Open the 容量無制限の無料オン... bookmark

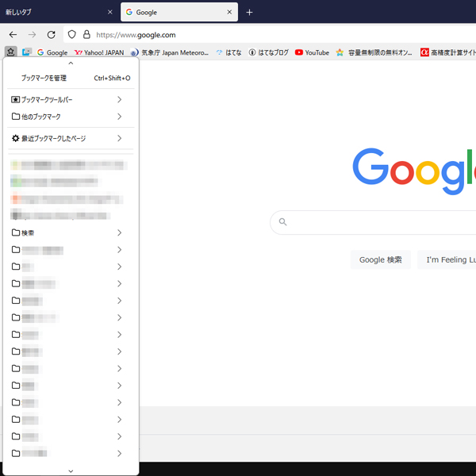(x=374, y=52)
